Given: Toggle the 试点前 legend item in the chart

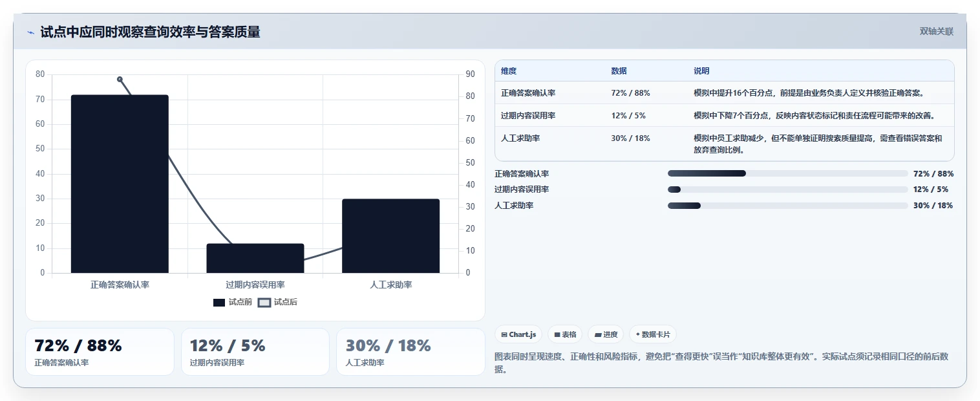Looking at the screenshot, I should pos(233,302).
